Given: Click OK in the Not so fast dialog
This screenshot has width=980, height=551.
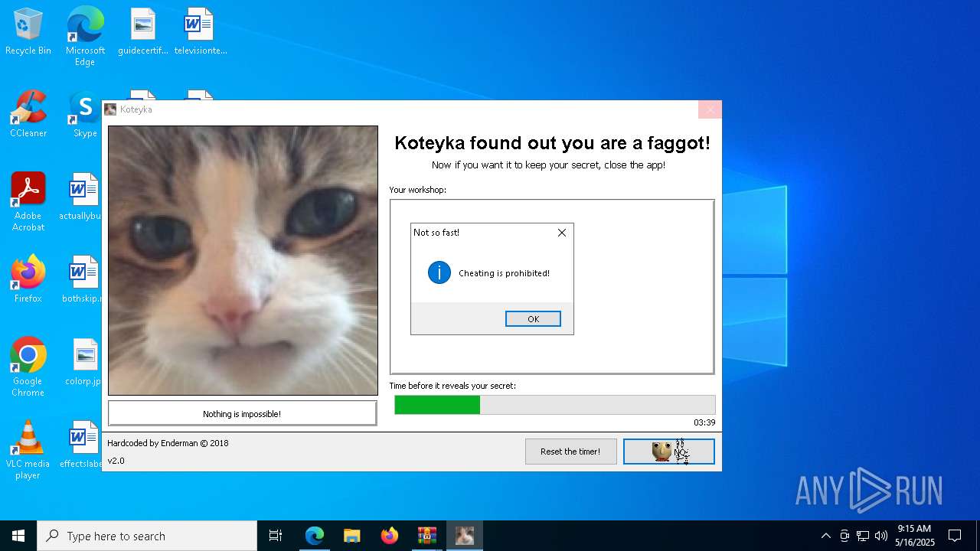Looking at the screenshot, I should 533,319.
